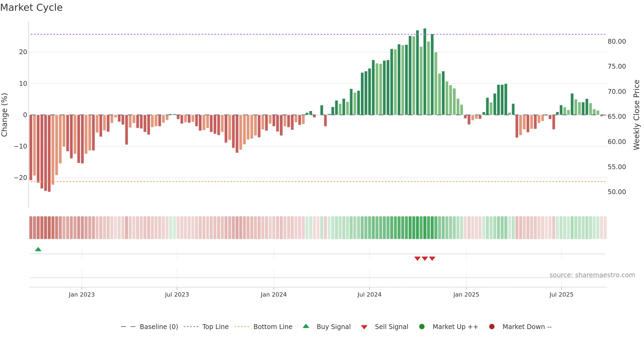The image size is (644, 362).
Task: Click the 20 change axis tick label
Action: coord(23,52)
